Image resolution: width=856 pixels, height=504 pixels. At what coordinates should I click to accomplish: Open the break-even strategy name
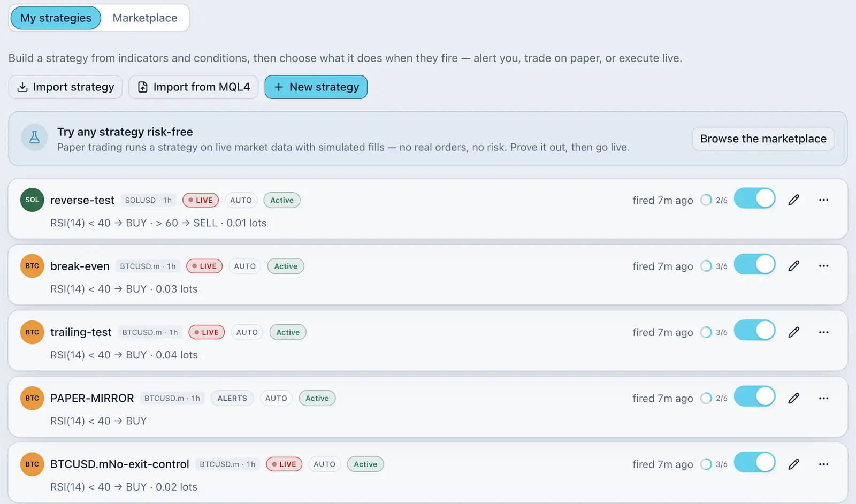tap(80, 266)
